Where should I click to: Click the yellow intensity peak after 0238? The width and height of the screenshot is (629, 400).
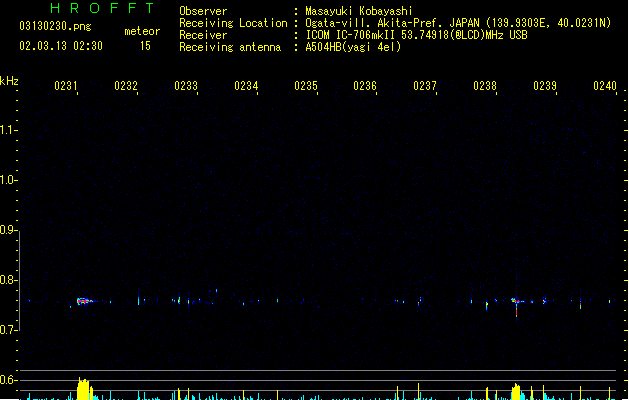coord(516,392)
